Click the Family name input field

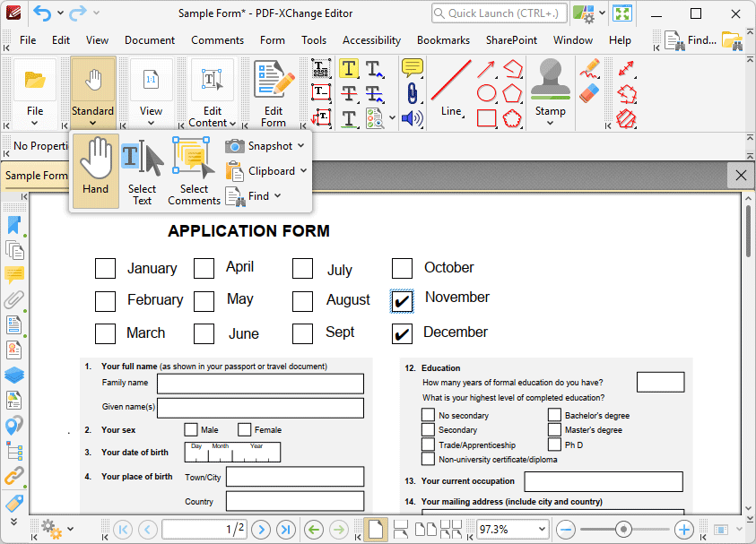coord(260,384)
